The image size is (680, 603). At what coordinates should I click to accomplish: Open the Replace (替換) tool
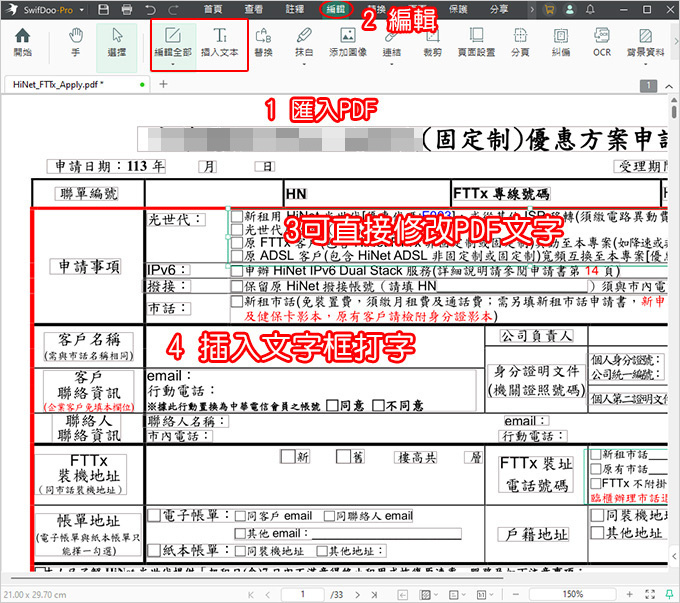click(x=263, y=42)
